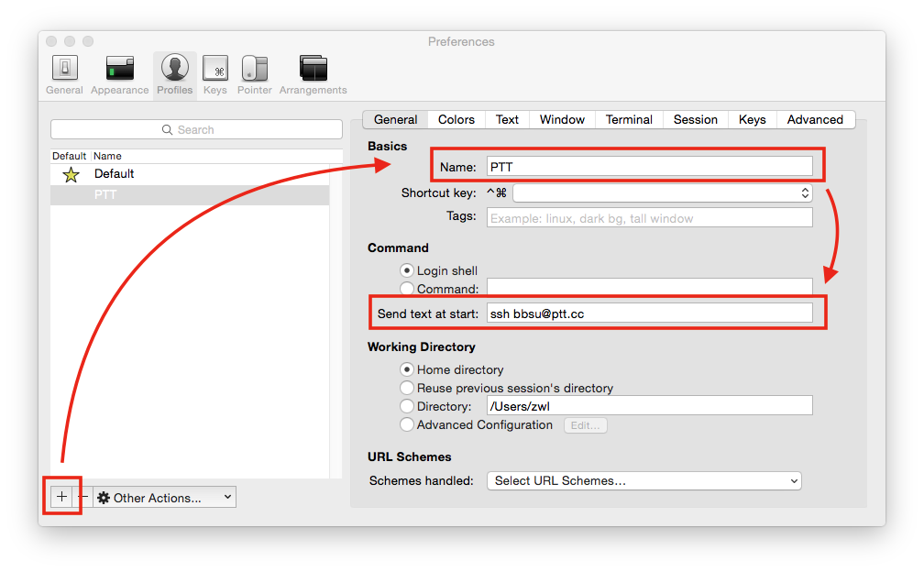This screenshot has width=924, height=572.
Task: Select the Advanced Configuration radio button
Action: [x=407, y=424]
